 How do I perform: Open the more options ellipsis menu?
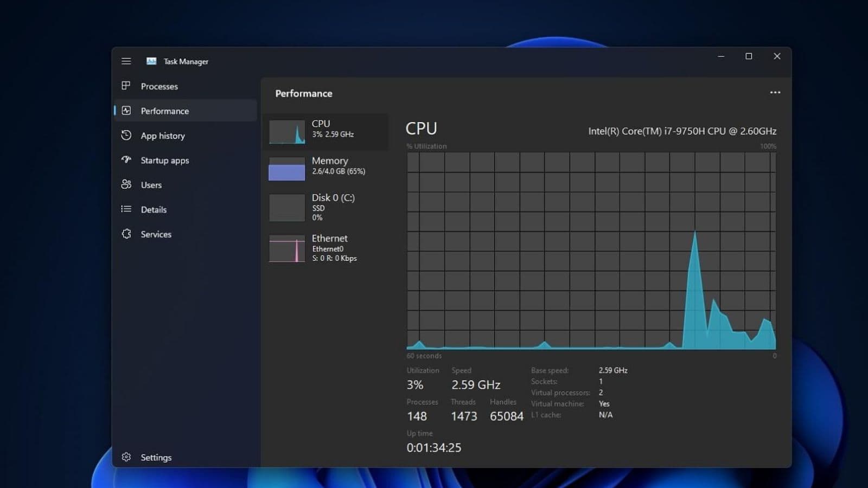point(775,92)
